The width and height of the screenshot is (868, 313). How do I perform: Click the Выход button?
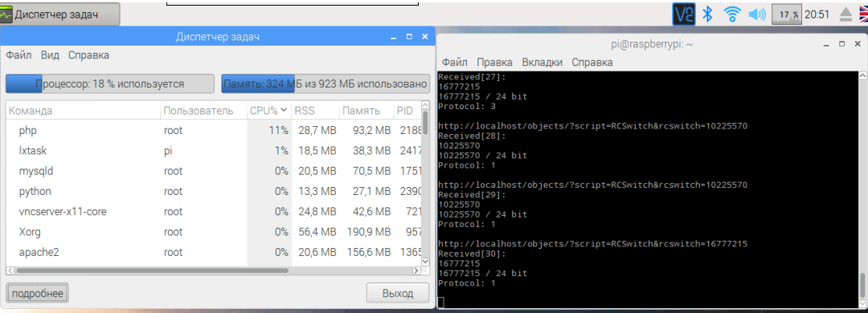pos(398,293)
